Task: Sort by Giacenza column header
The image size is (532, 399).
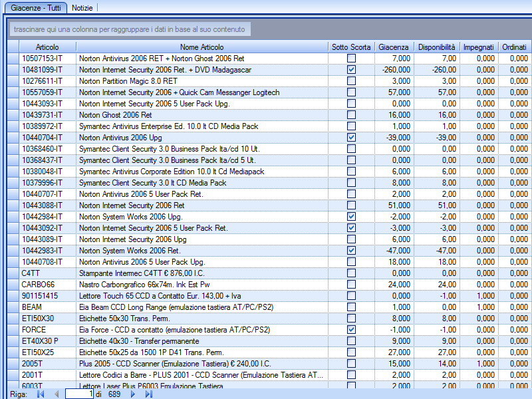Action: [x=394, y=47]
